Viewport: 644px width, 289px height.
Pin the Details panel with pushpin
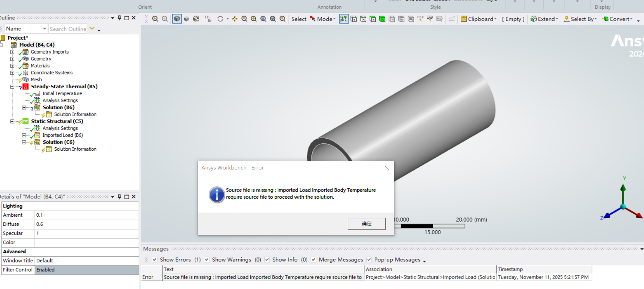(x=119, y=197)
